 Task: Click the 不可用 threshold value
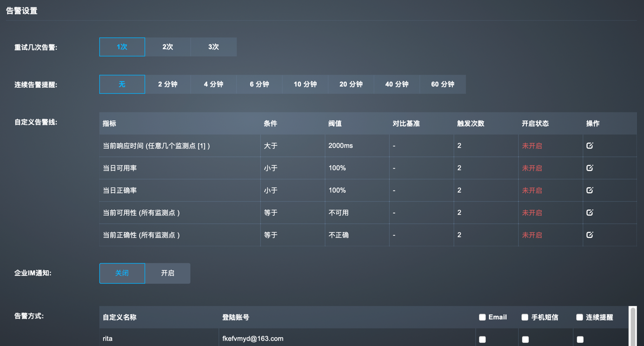coord(339,213)
